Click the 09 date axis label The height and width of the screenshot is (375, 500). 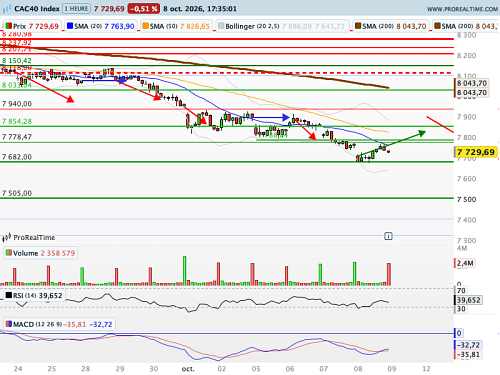click(392, 369)
